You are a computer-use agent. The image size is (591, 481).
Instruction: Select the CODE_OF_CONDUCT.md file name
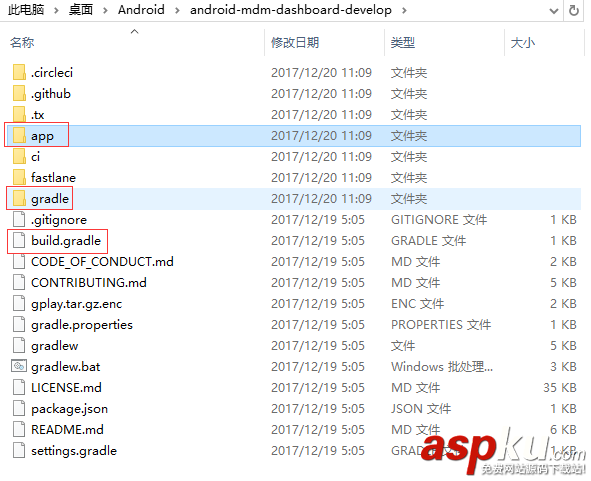coord(103,262)
